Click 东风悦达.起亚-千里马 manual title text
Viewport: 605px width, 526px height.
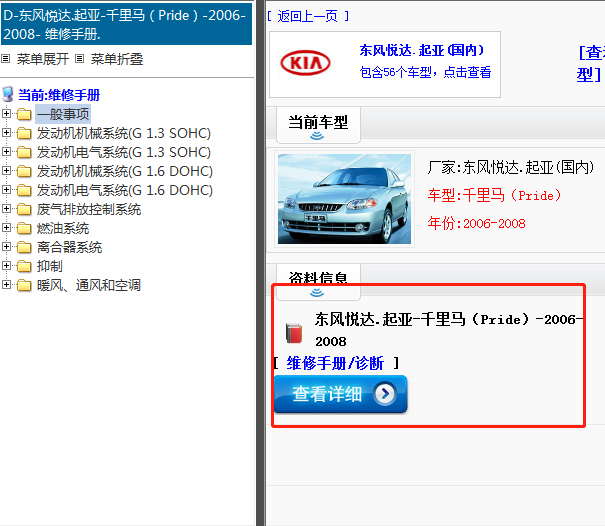(450, 330)
